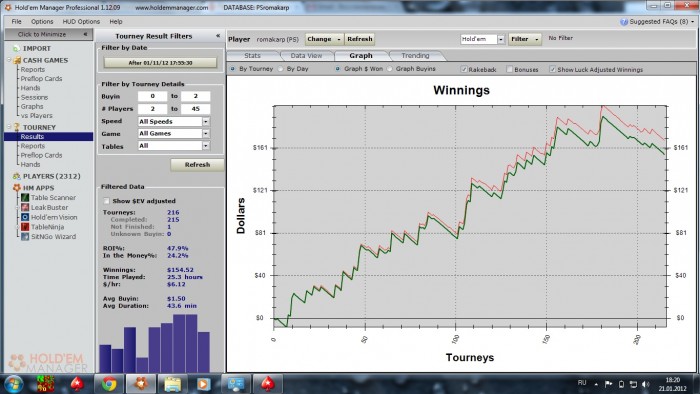Click the RU language indicator in tray
Image resolution: width=700 pixels, height=394 pixels.
pyautogui.click(x=582, y=383)
